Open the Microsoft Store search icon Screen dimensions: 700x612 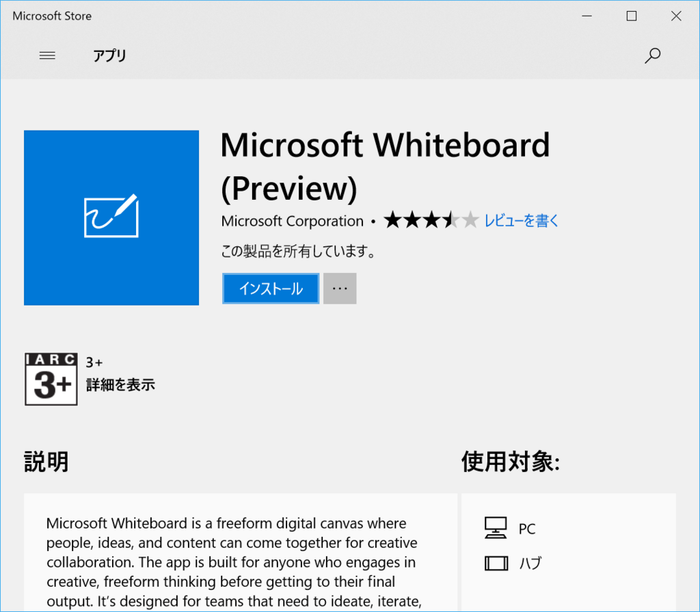tap(652, 55)
